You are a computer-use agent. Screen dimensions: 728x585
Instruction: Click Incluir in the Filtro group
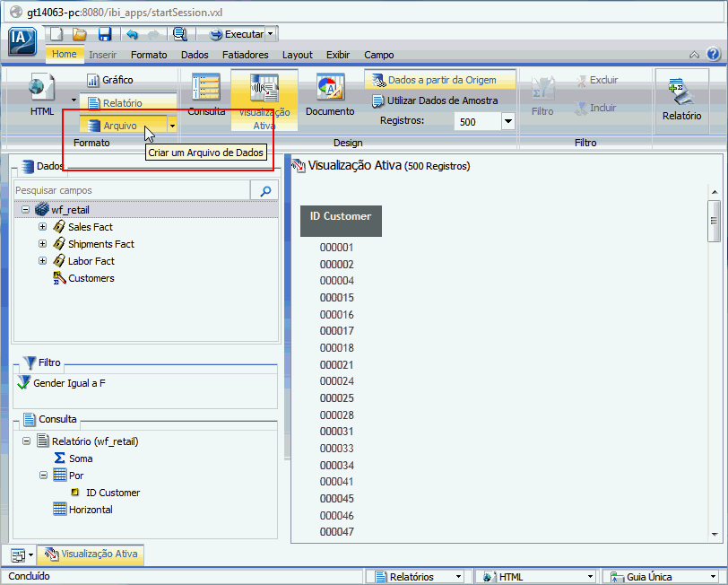click(595, 108)
